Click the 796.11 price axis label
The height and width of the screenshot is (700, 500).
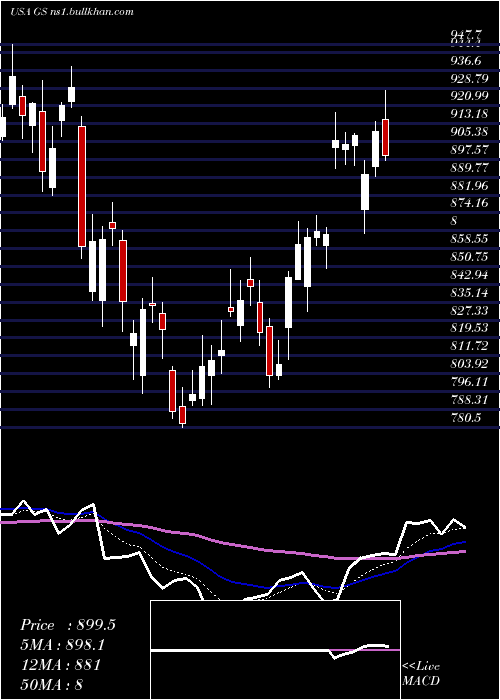pos(469,382)
